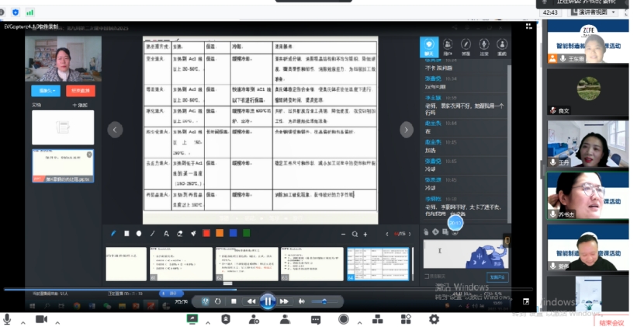Screen dimensions: 644x327
Task: Click the grid layout icon above chat panel
Action: [528, 26]
